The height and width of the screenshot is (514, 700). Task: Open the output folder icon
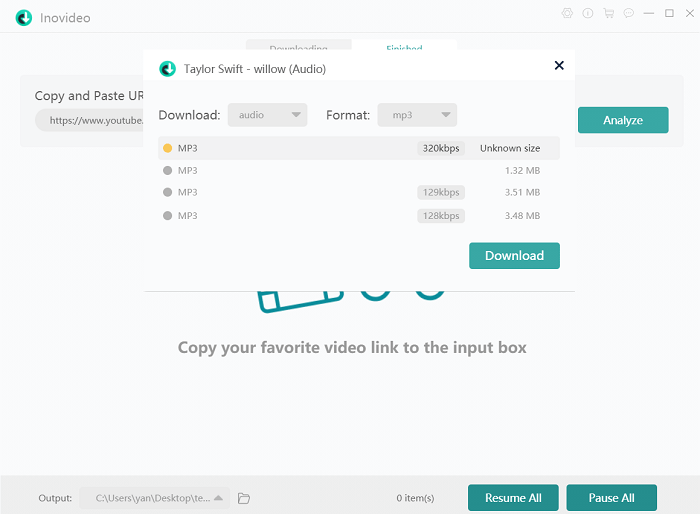tap(244, 498)
